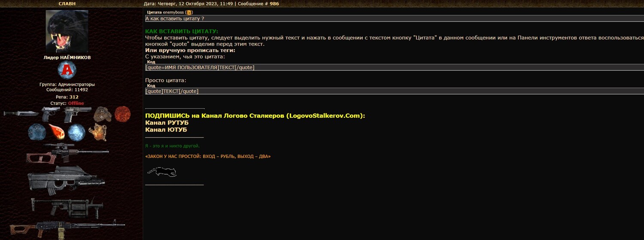This screenshot has height=240, width=644.
Task: Open the СЛАВН username profile link
Action: click(x=67, y=3)
